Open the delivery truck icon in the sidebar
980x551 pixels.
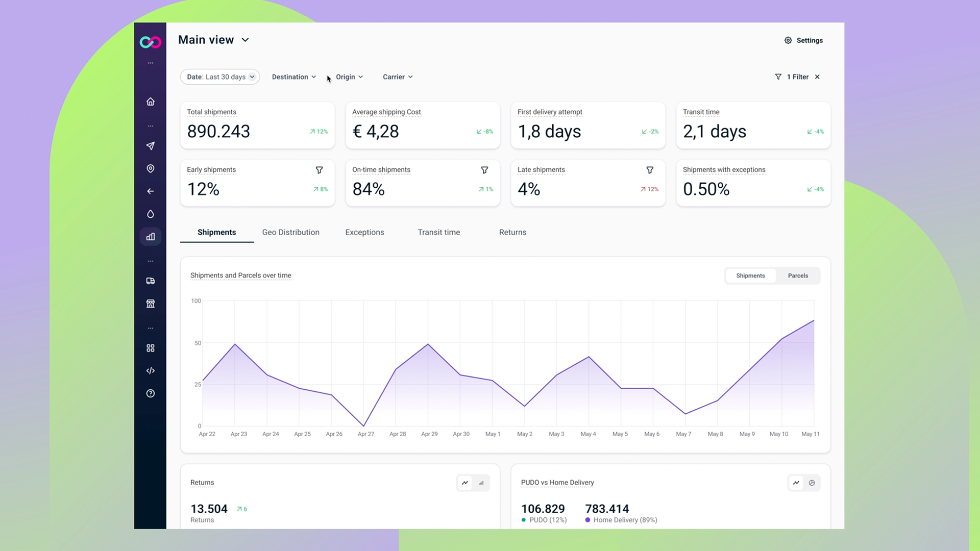[x=150, y=281]
